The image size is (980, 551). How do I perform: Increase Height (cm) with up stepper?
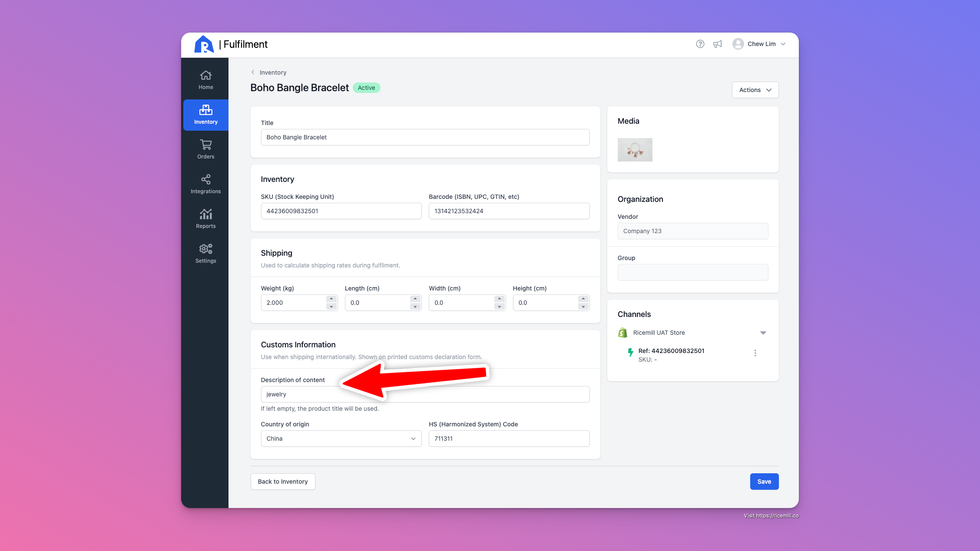tap(583, 299)
